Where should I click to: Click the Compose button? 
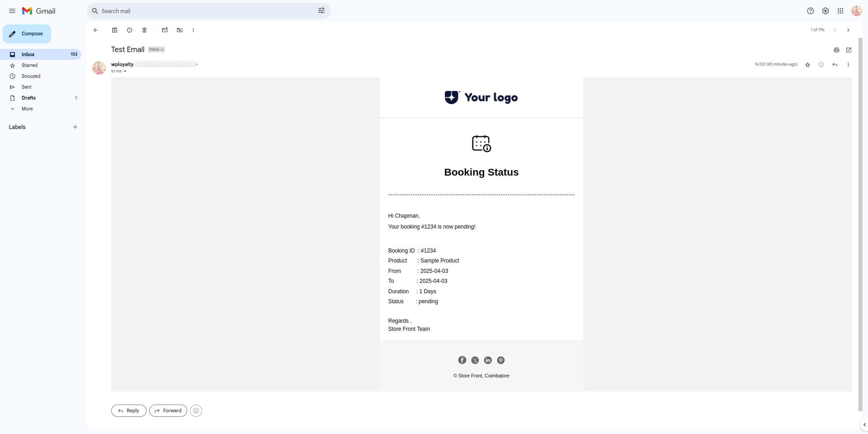pyautogui.click(x=27, y=34)
